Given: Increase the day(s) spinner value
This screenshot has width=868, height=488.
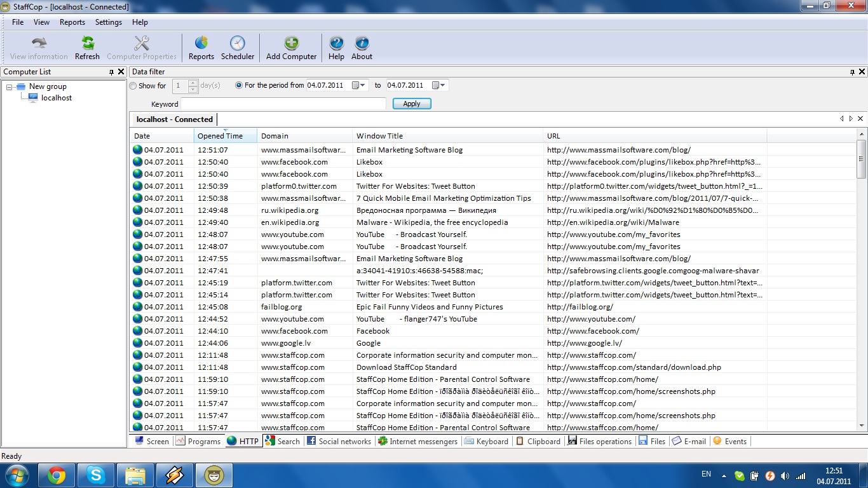Looking at the screenshot, I should [193, 82].
